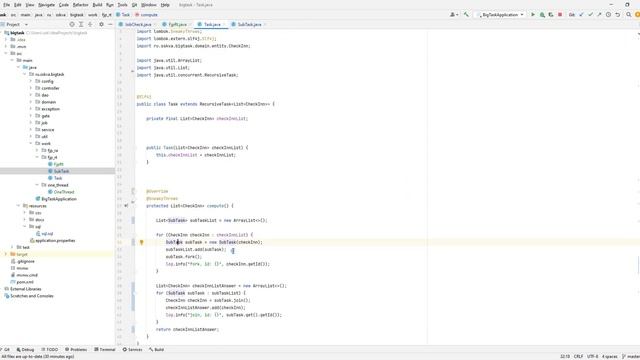
Task: Stop the running application (red square)
Action: tap(560, 15)
